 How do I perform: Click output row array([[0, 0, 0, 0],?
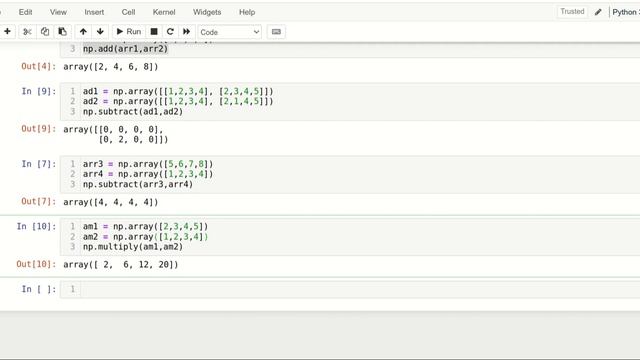tap(113, 129)
